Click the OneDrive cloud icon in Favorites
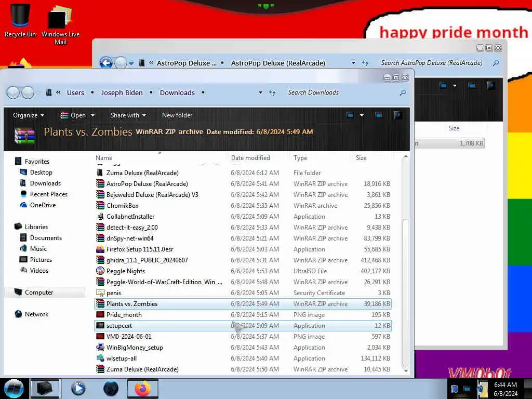 point(23,205)
